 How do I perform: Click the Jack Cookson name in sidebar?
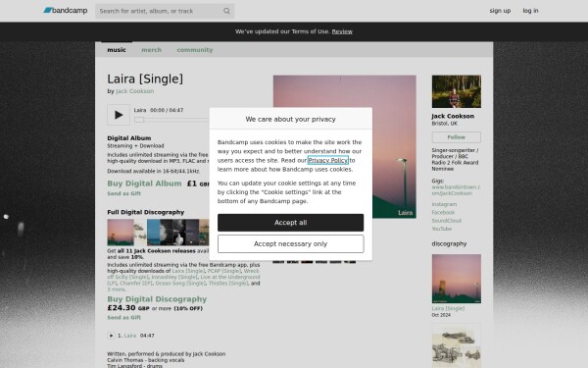(x=453, y=116)
